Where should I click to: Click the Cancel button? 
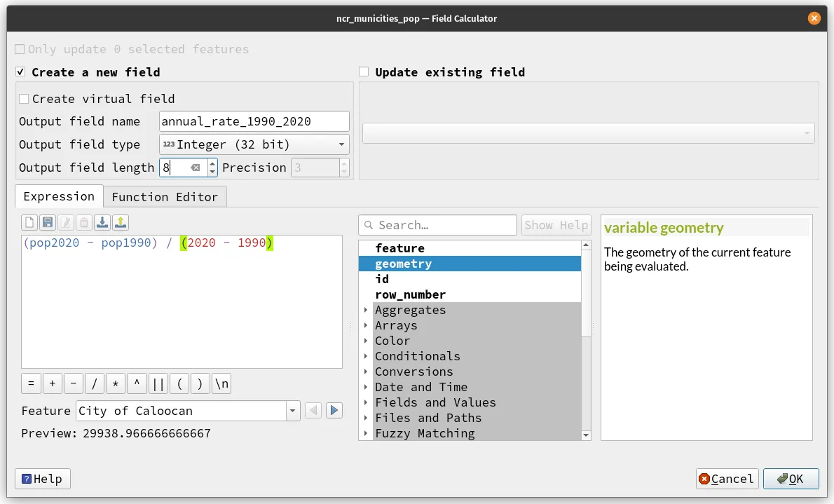[727, 479]
